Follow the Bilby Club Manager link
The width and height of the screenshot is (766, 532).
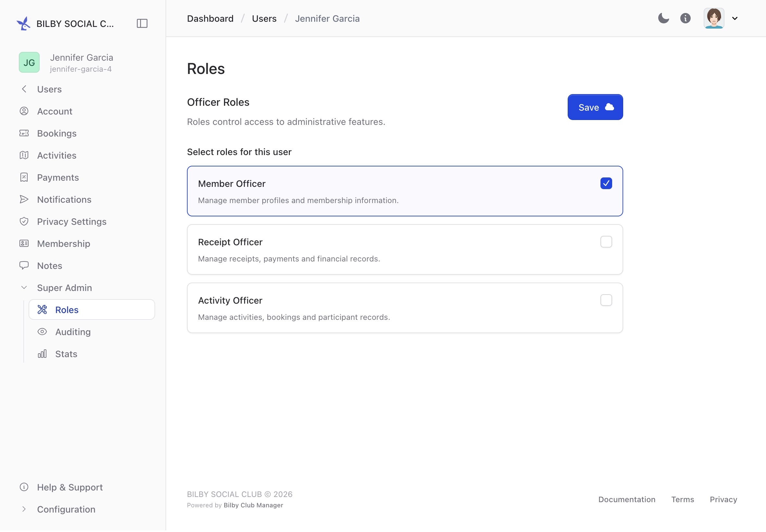(x=253, y=505)
